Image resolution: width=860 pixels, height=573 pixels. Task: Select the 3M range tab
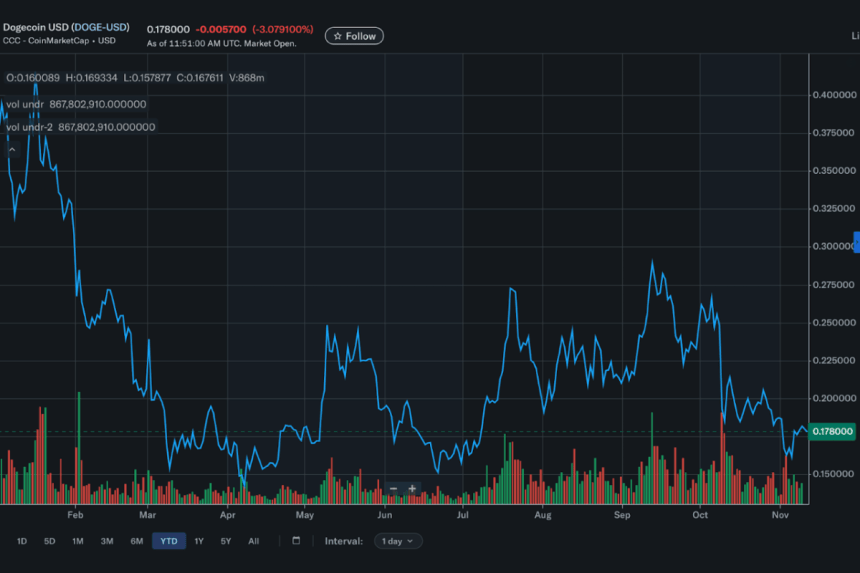click(x=107, y=541)
